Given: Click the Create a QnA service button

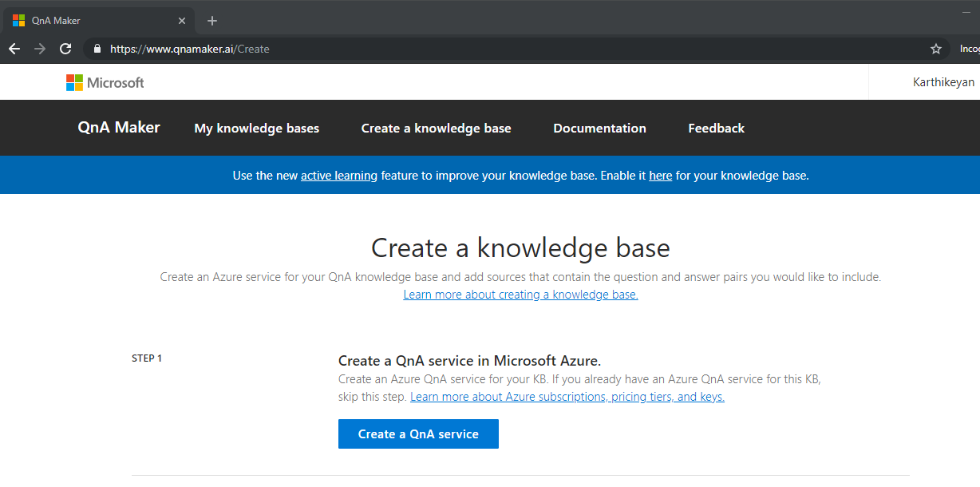Looking at the screenshot, I should [418, 434].
